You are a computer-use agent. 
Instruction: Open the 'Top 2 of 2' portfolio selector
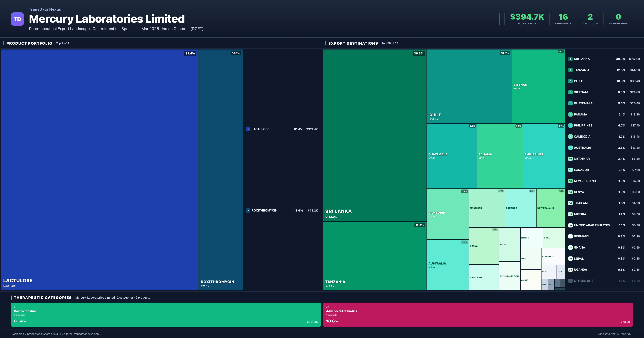pos(63,43)
